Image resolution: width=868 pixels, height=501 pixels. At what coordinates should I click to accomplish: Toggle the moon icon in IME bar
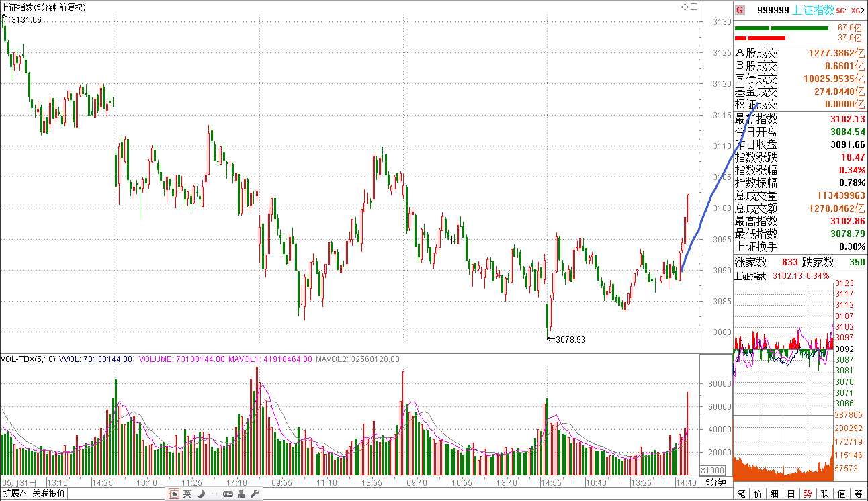(200, 494)
